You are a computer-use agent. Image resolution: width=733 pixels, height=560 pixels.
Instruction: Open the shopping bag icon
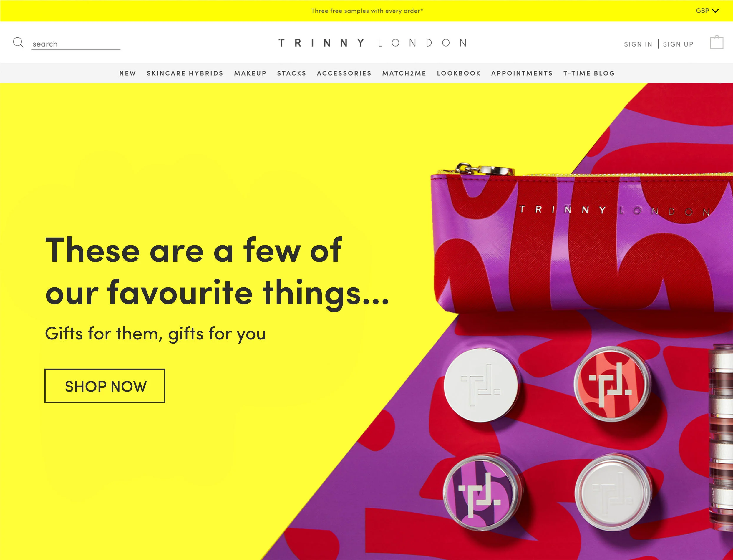(717, 42)
